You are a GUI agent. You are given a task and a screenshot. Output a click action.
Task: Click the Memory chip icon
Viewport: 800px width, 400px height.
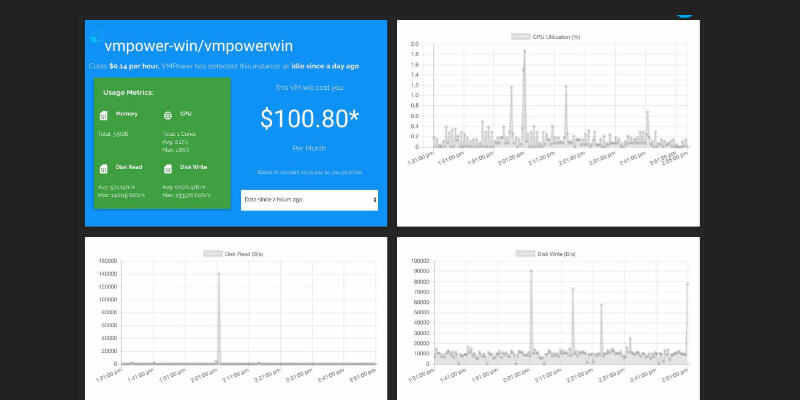coord(104,116)
